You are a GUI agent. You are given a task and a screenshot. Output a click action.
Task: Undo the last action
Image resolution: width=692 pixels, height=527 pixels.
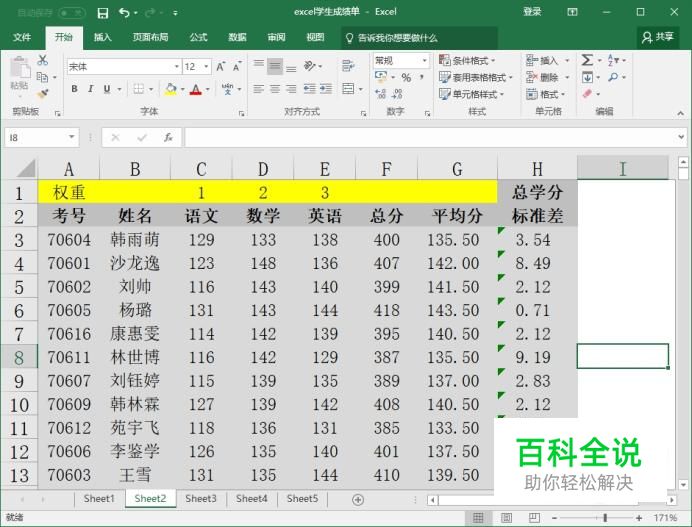[124, 13]
